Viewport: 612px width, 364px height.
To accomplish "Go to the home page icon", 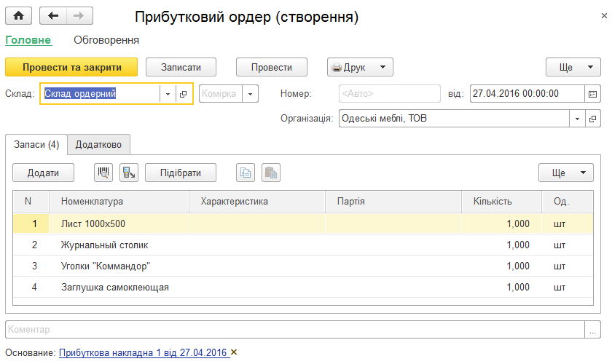I will click(18, 16).
